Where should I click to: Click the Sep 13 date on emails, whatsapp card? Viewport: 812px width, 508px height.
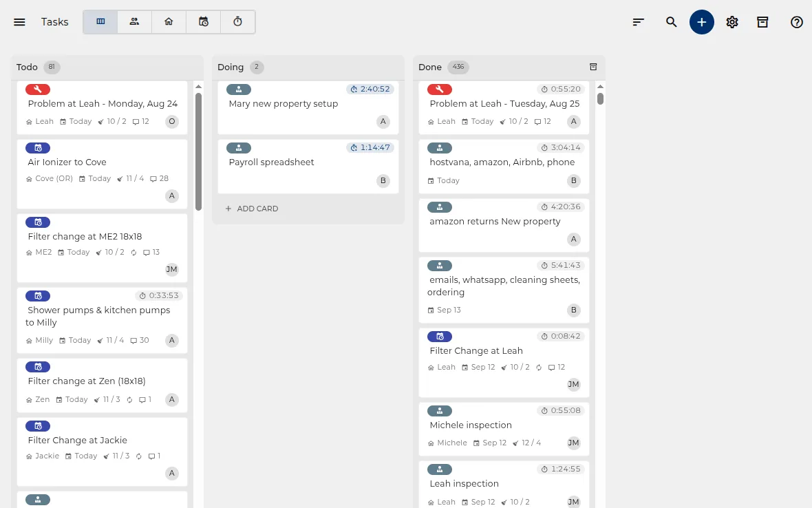point(445,310)
